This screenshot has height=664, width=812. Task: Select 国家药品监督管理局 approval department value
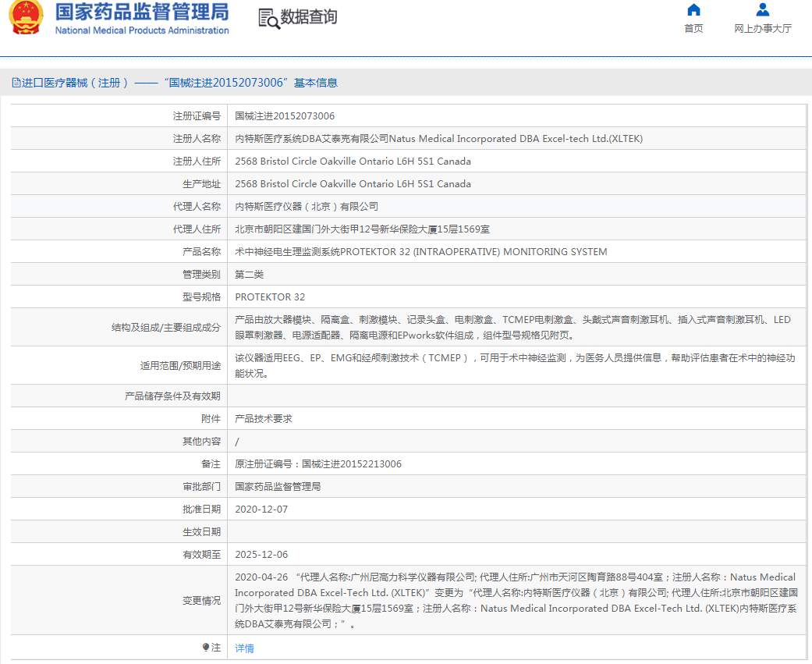[x=278, y=486]
